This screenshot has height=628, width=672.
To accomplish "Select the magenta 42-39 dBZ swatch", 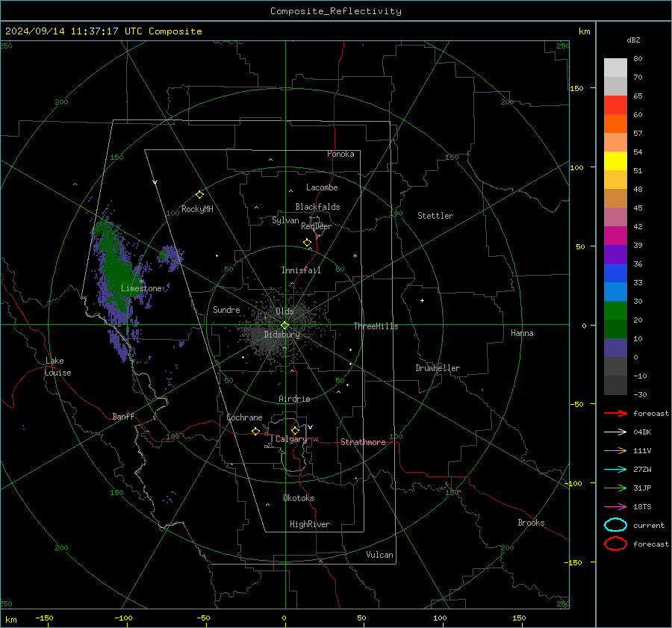I will [x=615, y=236].
